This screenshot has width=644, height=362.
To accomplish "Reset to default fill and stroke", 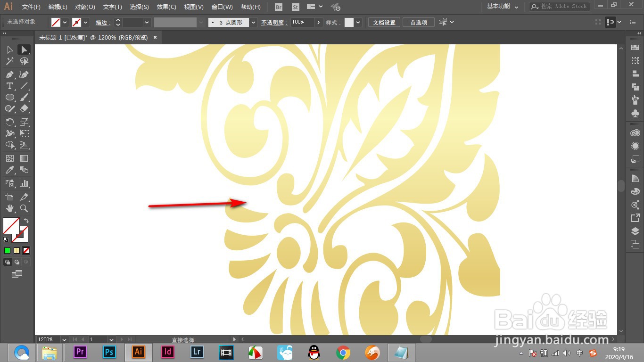I will click(6, 239).
